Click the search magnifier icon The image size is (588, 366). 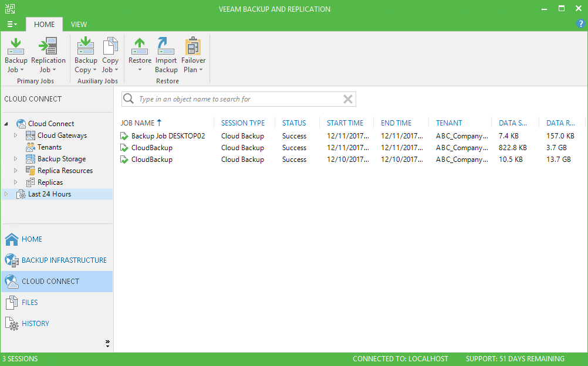coord(129,99)
